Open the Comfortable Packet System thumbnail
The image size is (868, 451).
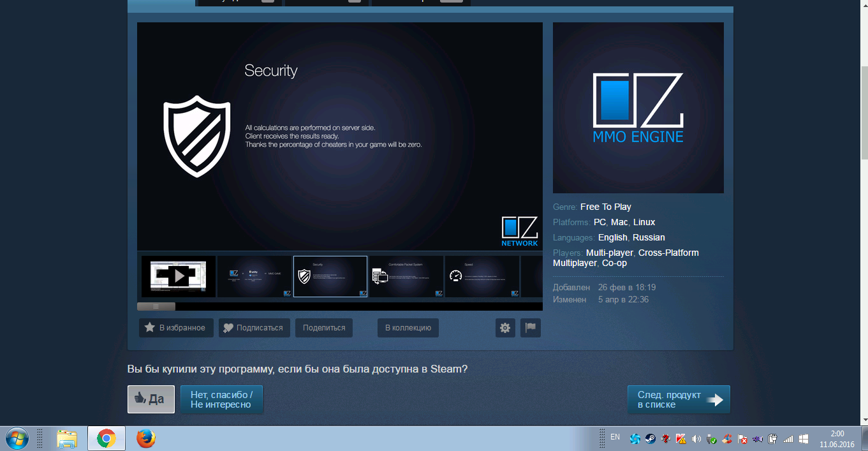pos(406,276)
